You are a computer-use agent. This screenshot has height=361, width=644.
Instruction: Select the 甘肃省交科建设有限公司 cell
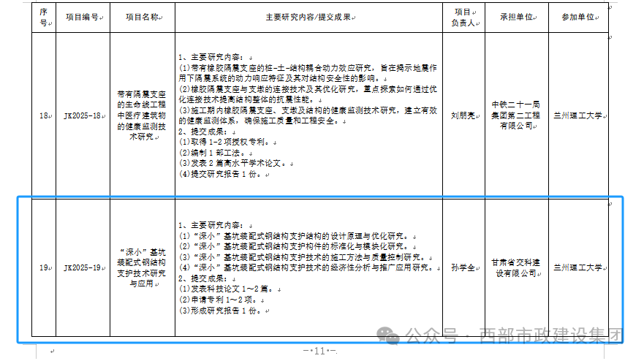tap(517, 267)
